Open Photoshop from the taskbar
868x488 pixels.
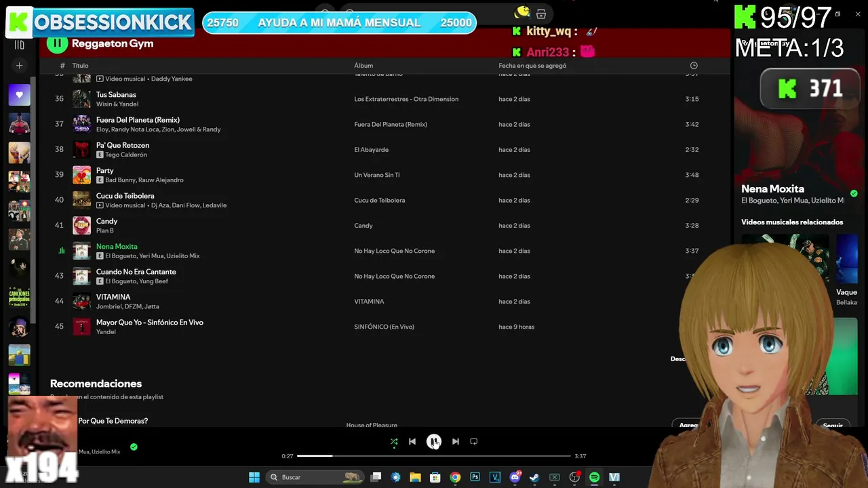(475, 477)
